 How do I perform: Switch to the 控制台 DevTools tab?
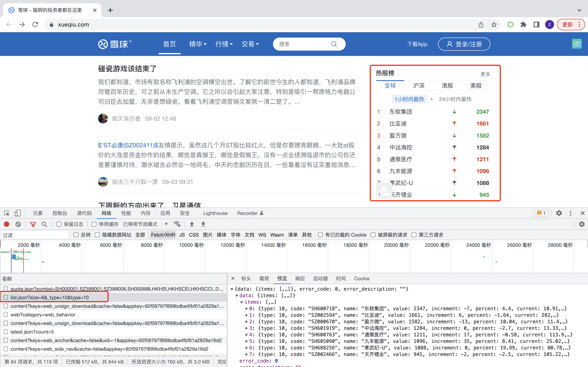[60, 213]
